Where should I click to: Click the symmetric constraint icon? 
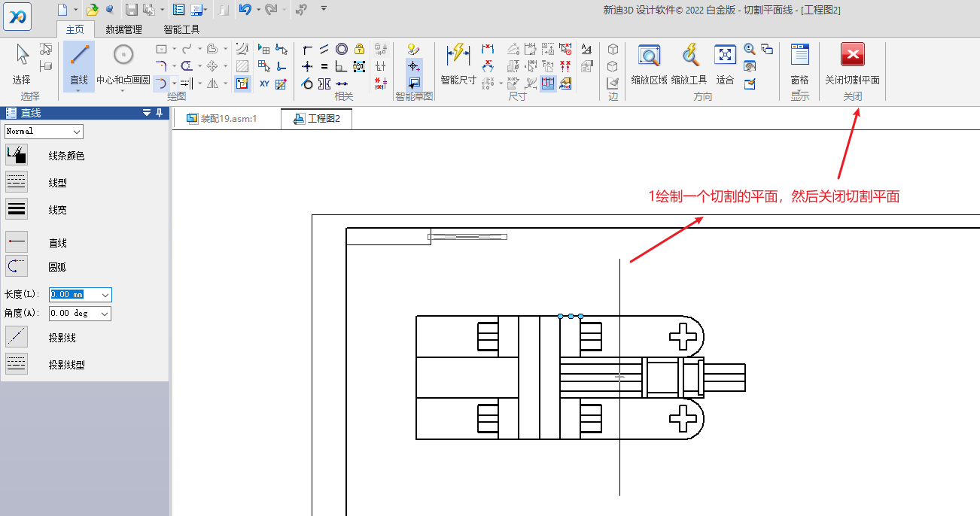324,83
